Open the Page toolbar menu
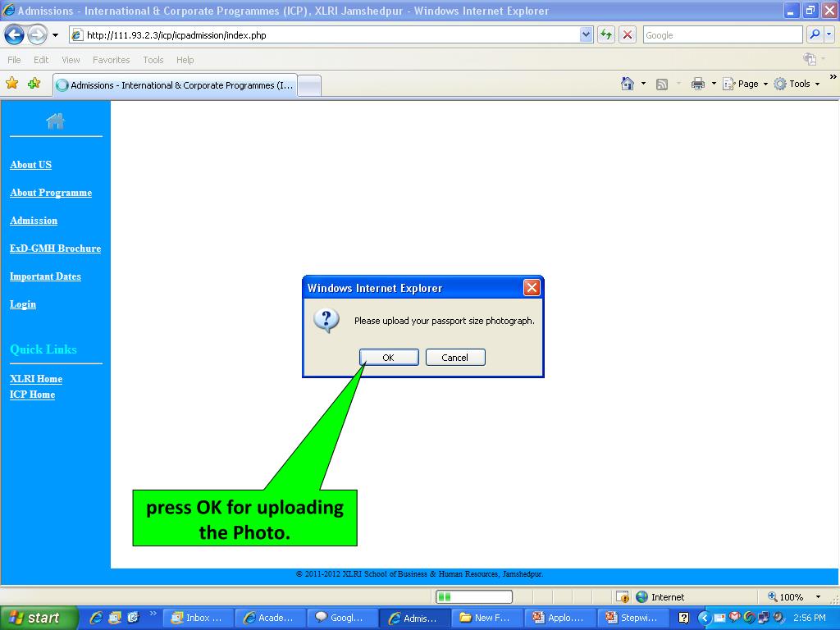 [x=745, y=84]
